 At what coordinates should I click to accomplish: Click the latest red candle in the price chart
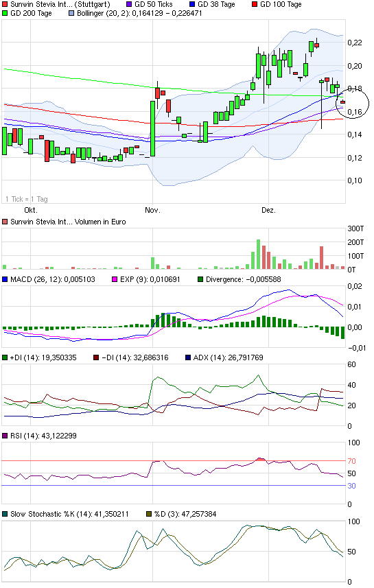coord(343,102)
